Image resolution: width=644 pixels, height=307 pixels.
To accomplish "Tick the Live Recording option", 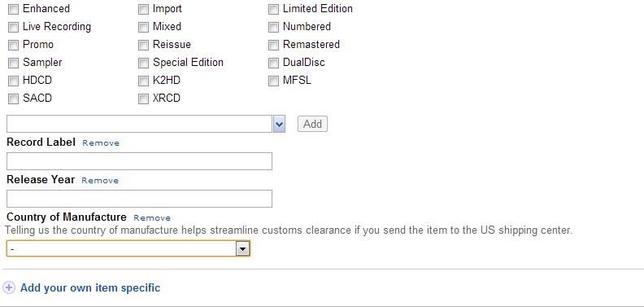I will coord(14,27).
